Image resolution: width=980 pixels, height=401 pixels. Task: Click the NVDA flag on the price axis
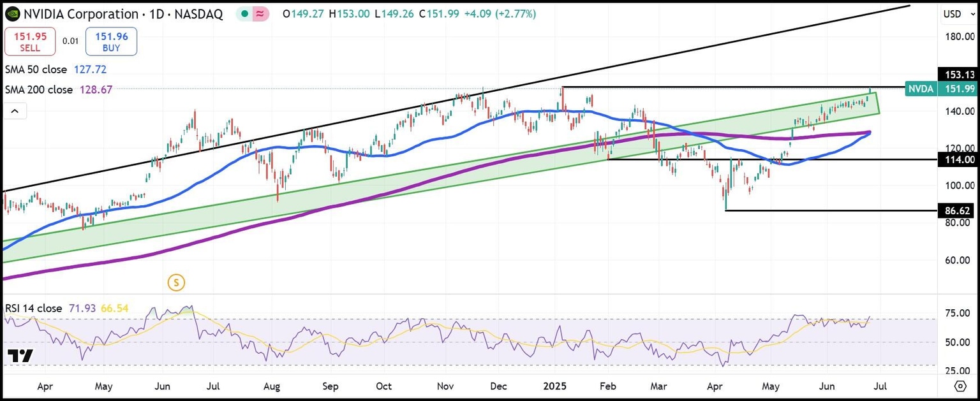921,89
